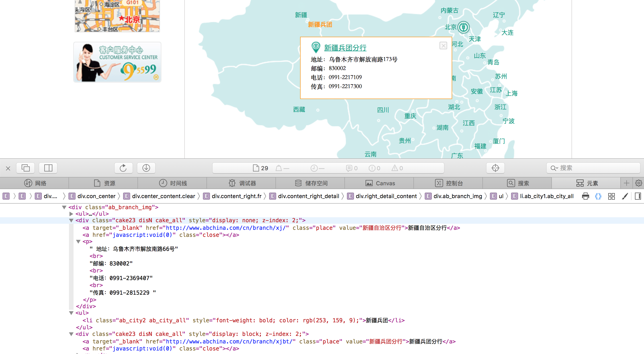Switch to the 储存空间 tab

tap(311, 183)
